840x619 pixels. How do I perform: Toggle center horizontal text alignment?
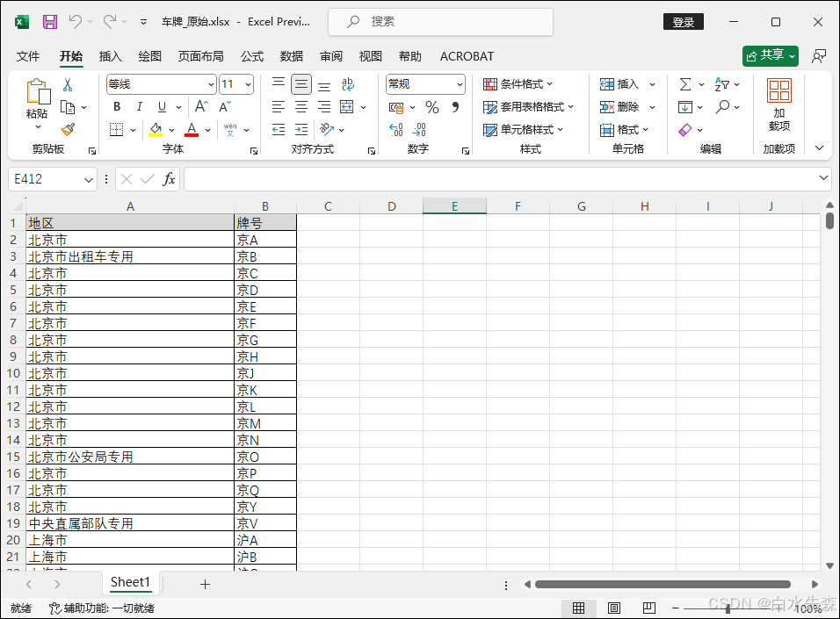pyautogui.click(x=301, y=106)
